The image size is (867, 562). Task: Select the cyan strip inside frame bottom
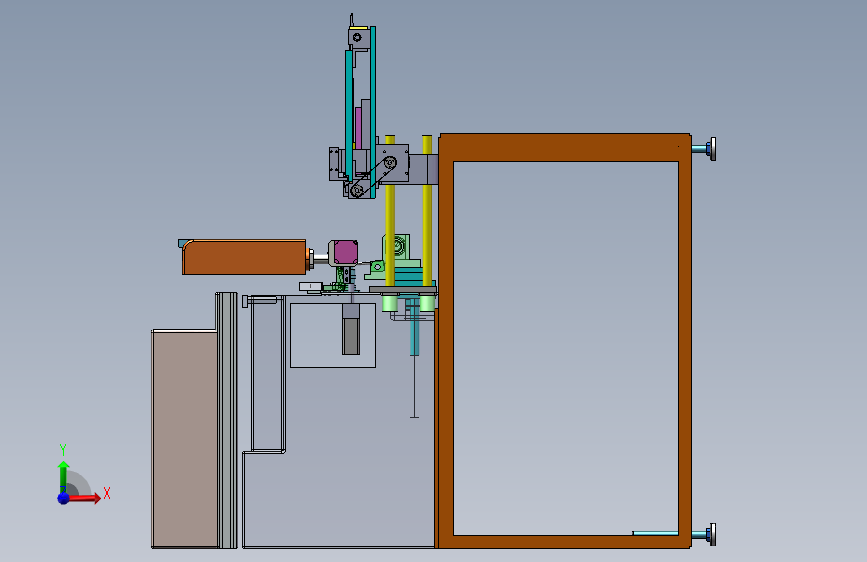pos(655,533)
